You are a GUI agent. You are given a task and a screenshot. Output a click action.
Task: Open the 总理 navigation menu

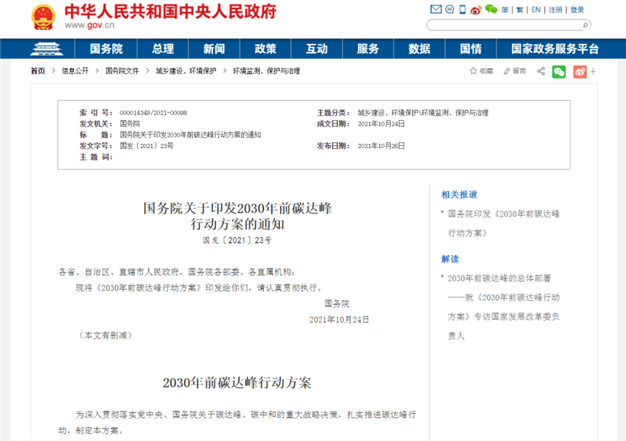pos(163,49)
